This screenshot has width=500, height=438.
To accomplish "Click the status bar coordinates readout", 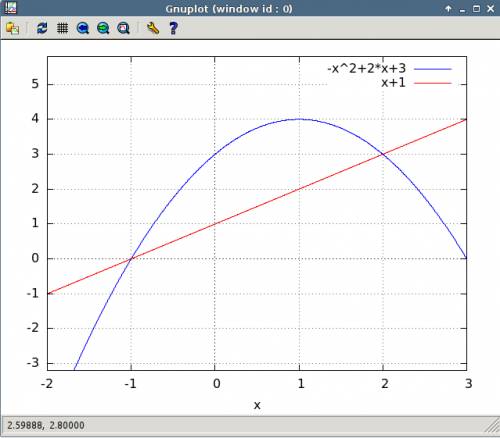I will [46, 425].
